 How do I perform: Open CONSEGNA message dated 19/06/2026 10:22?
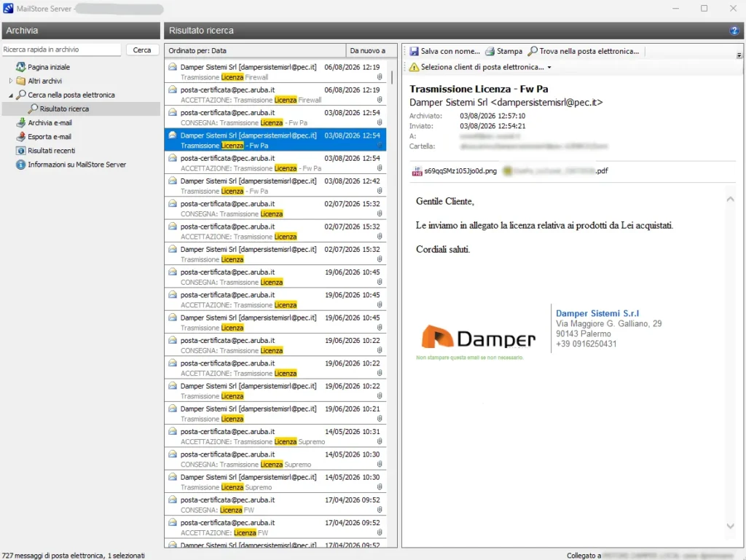(275, 345)
